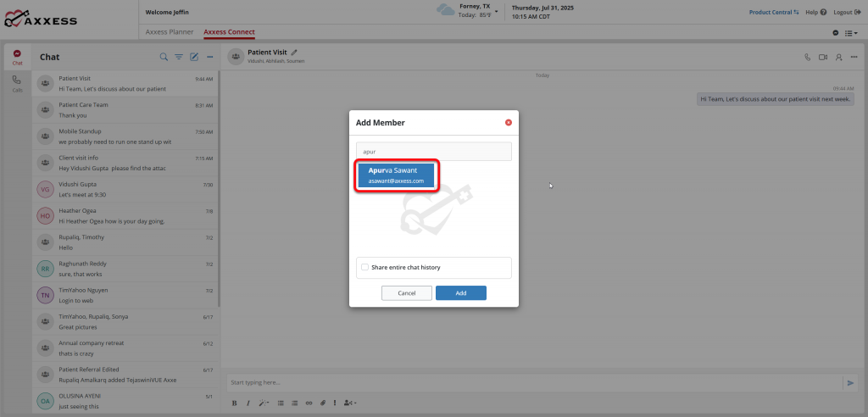Open the Calls sidebar section
This screenshot has width=868, height=417.
click(x=17, y=82)
